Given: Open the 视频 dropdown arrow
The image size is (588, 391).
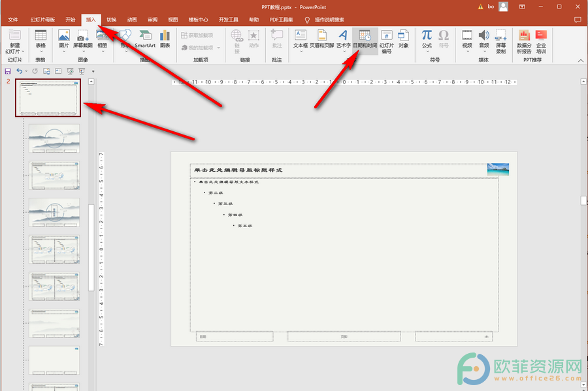Looking at the screenshot, I should coord(467,52).
